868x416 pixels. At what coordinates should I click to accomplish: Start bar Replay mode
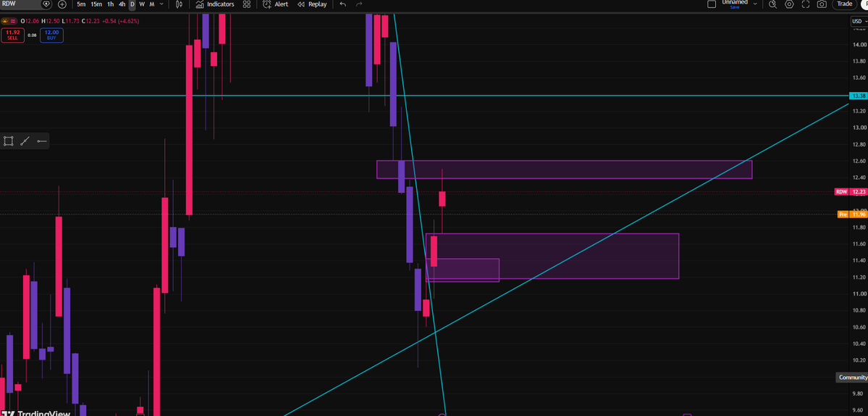click(x=312, y=4)
